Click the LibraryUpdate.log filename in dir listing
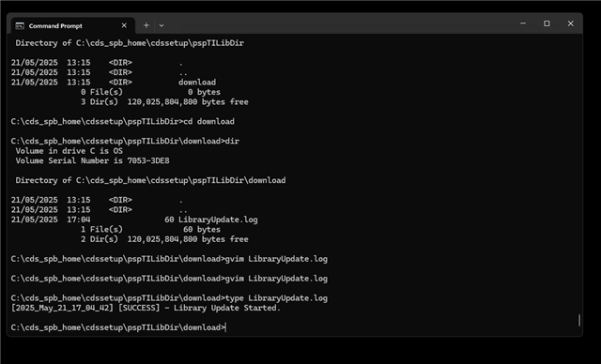The image size is (601, 364). click(218, 220)
